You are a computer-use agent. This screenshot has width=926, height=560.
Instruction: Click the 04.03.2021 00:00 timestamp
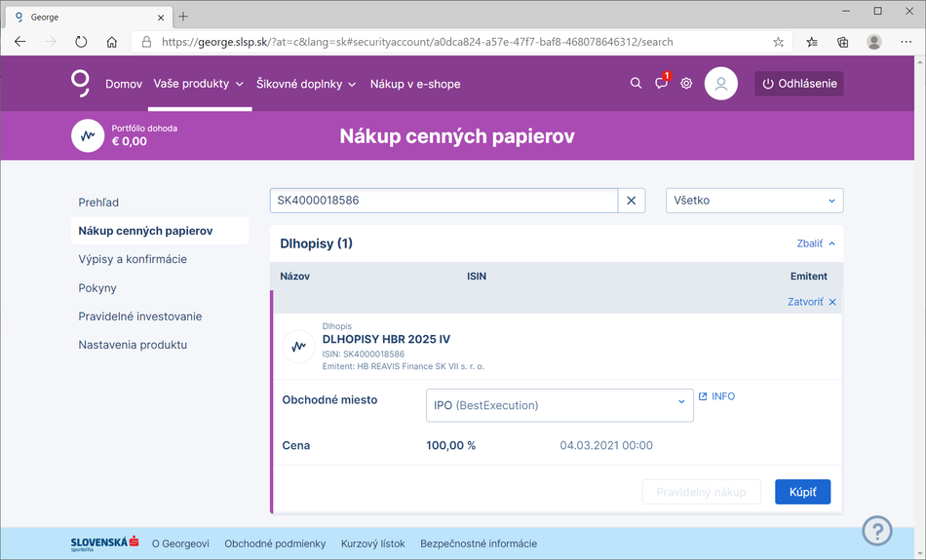click(x=606, y=445)
